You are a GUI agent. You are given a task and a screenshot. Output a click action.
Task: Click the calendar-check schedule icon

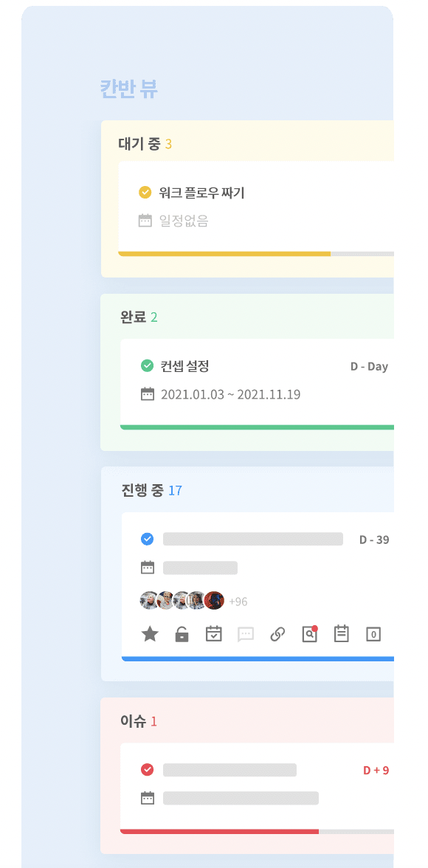click(x=213, y=633)
